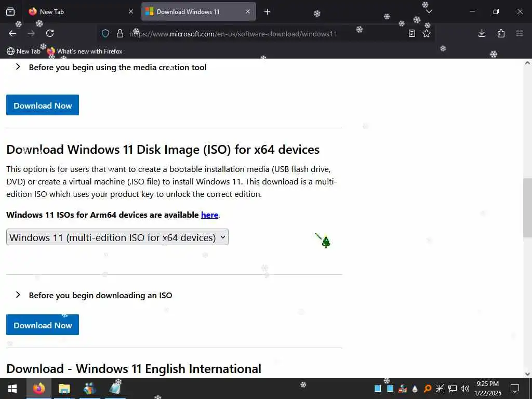This screenshot has height=399, width=532.
Task: Open What's new with Firefox bookmark
Action: point(85,51)
